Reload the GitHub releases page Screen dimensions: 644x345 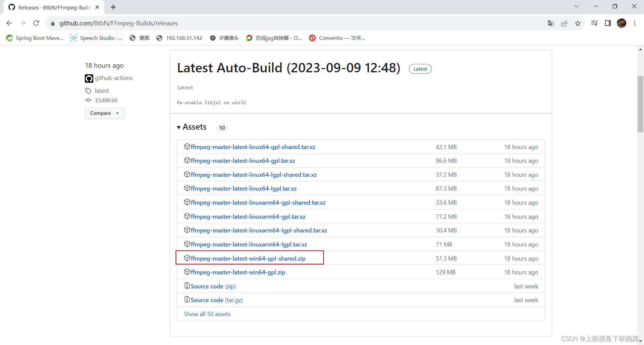click(36, 23)
